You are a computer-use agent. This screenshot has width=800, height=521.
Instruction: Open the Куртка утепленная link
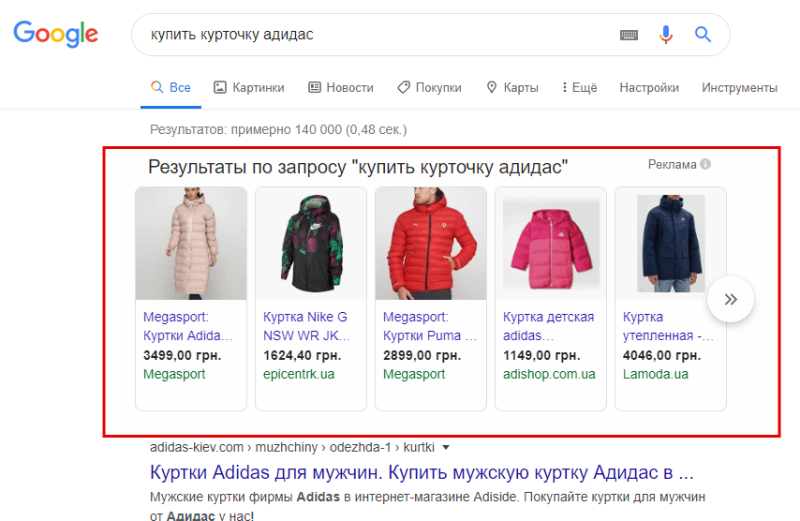[x=668, y=326]
